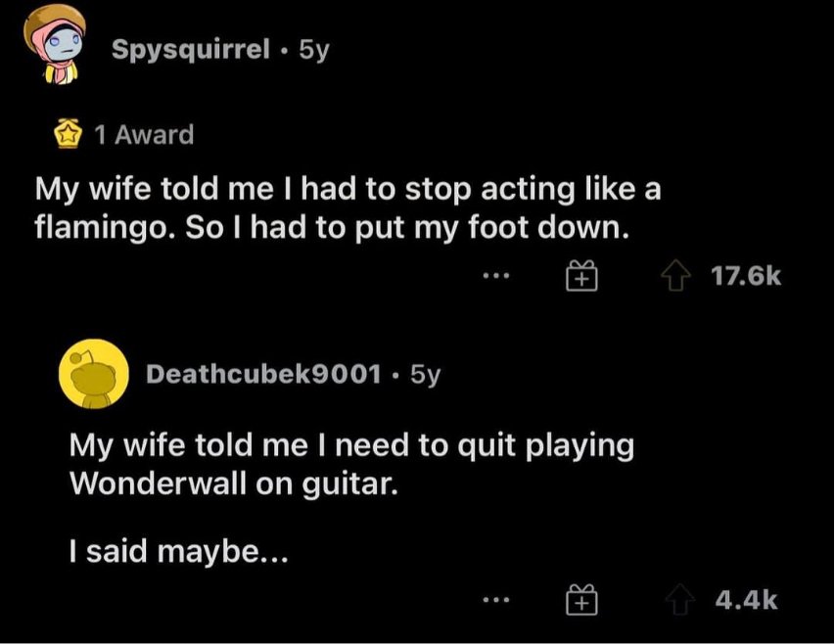Upvote the Wonderwall comment
Image resolution: width=835 pixels, height=644 pixels.
(x=680, y=600)
